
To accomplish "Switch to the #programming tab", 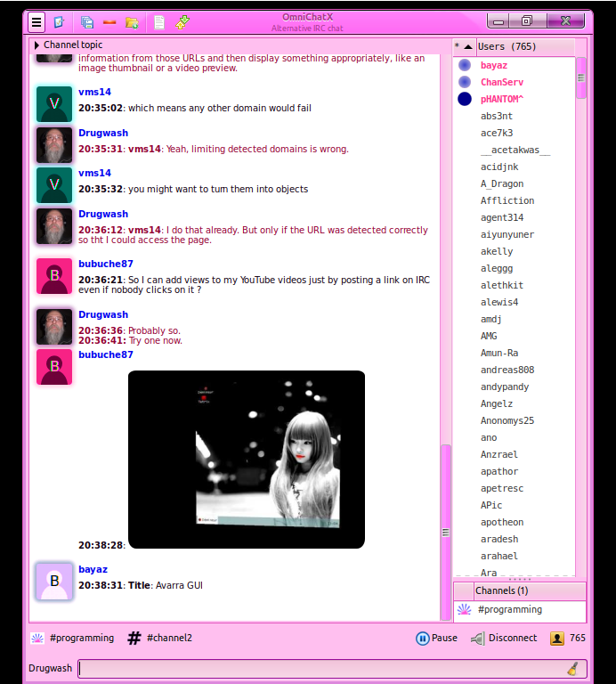I will pos(72,639).
